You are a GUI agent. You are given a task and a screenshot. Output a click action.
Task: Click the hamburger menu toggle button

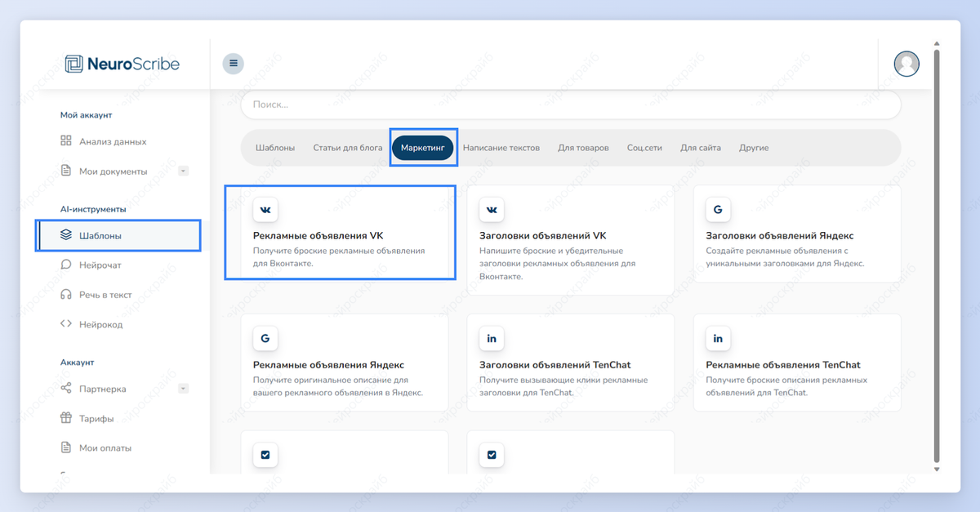pos(234,63)
